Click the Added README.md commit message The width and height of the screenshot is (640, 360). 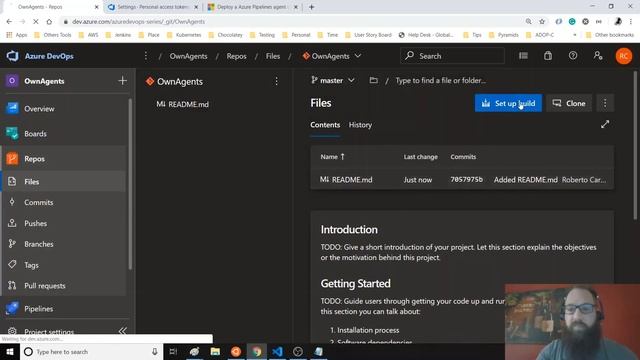(525, 180)
